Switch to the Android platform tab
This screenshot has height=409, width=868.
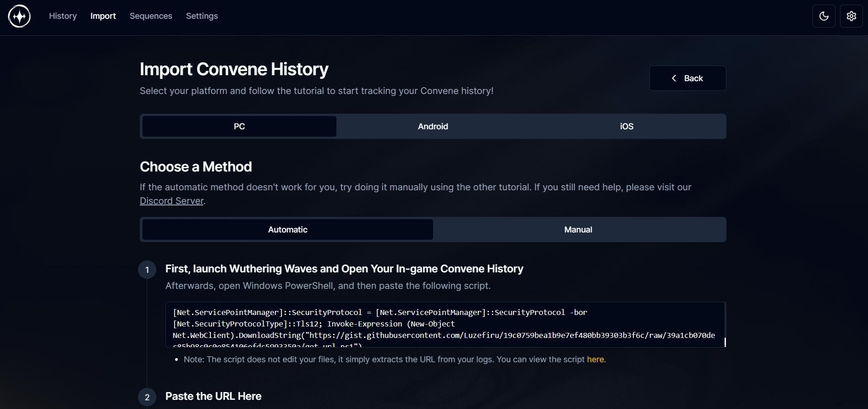(x=433, y=127)
